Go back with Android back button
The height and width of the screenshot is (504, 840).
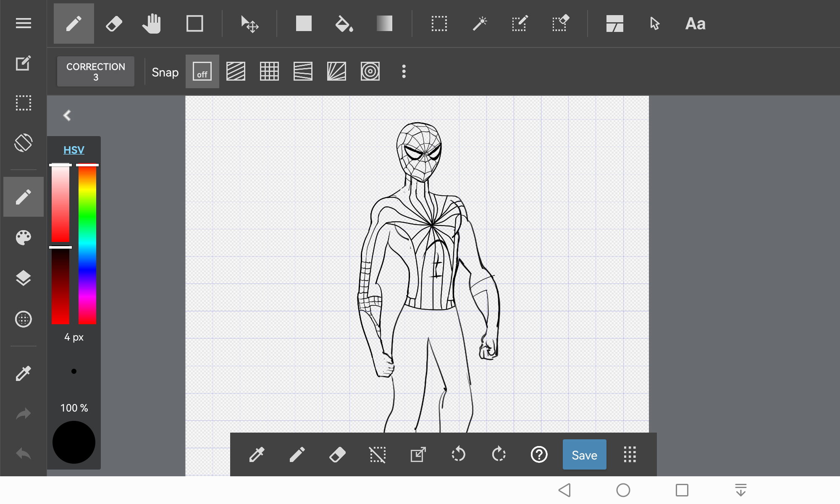tap(564, 490)
